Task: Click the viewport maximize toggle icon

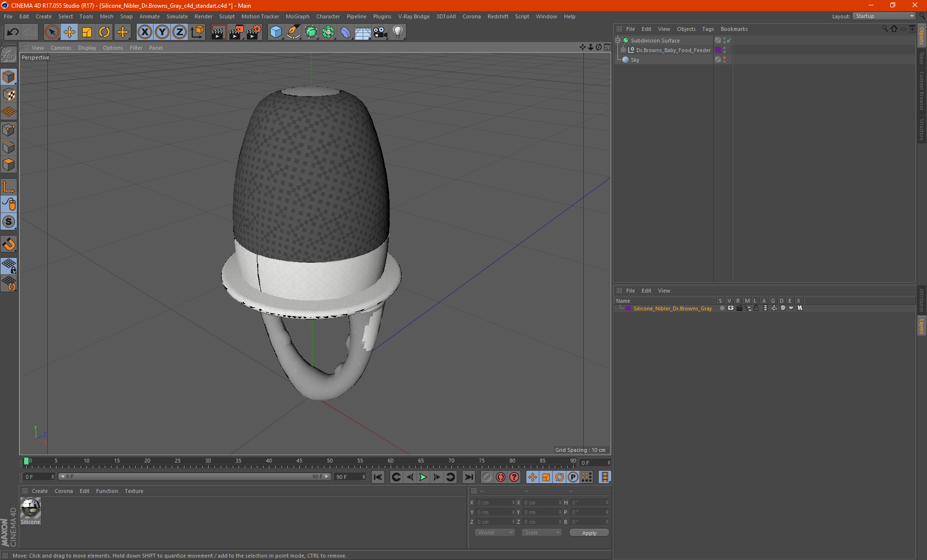Action: click(607, 47)
